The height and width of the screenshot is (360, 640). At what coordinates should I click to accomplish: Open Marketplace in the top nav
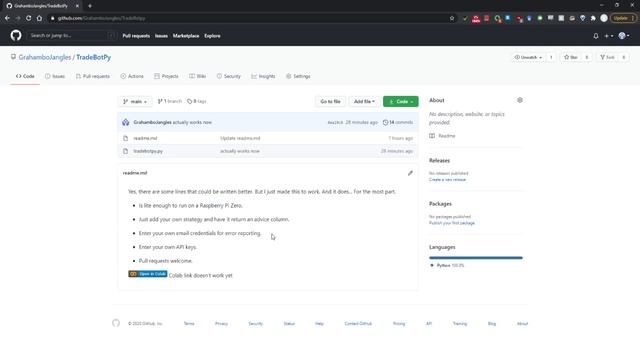(x=186, y=36)
